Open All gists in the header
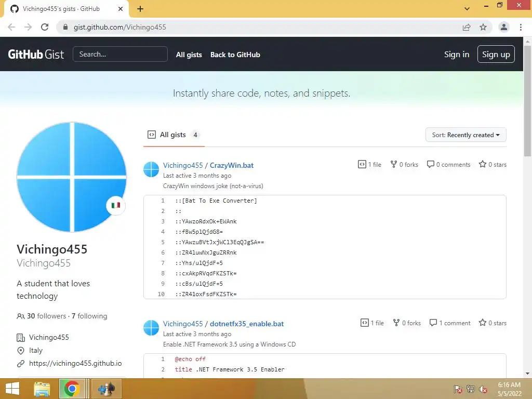Viewport: 532px width, 399px height. click(189, 55)
